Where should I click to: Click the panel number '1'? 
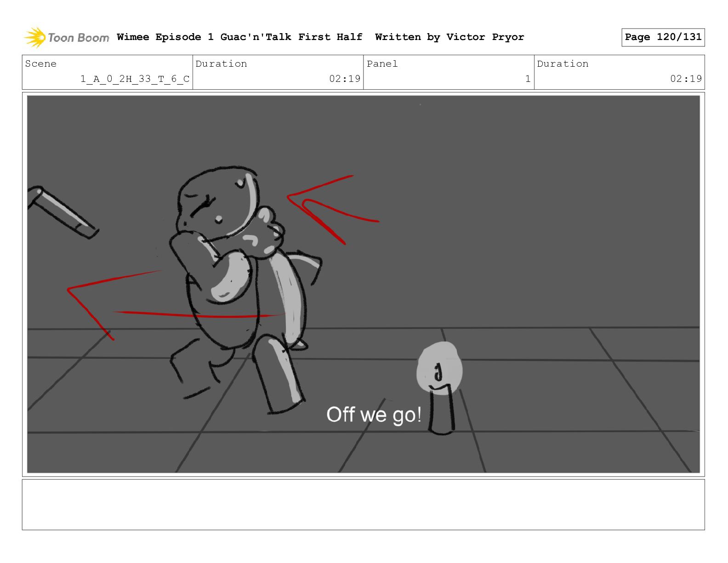point(528,79)
